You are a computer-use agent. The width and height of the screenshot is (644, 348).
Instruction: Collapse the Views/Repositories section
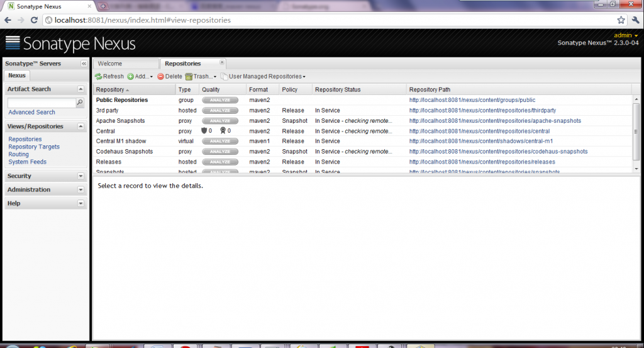point(80,126)
